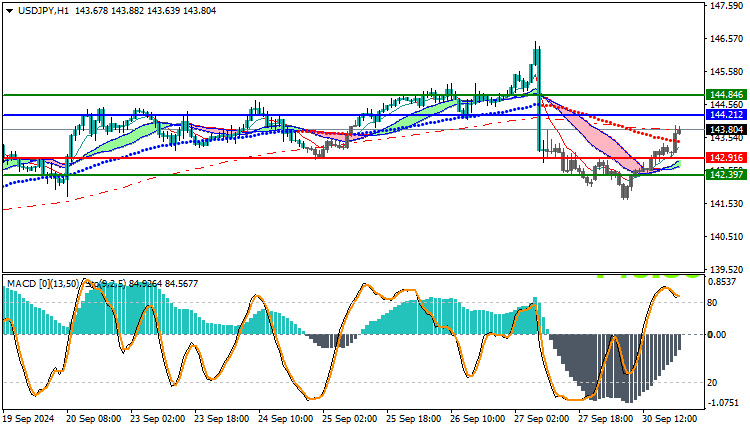750x430 pixels.
Task: Click the indicator 0.00 level value
Action: [x=717, y=335]
